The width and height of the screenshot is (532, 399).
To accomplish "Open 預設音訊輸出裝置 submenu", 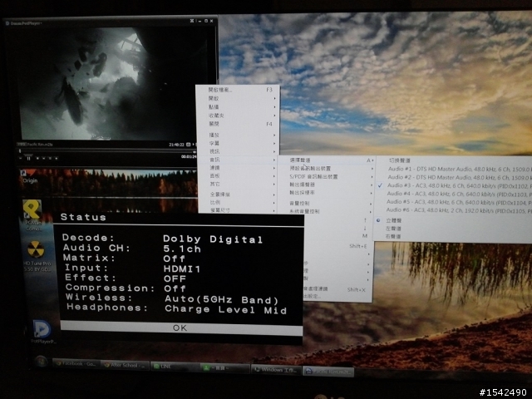I will point(327,168).
